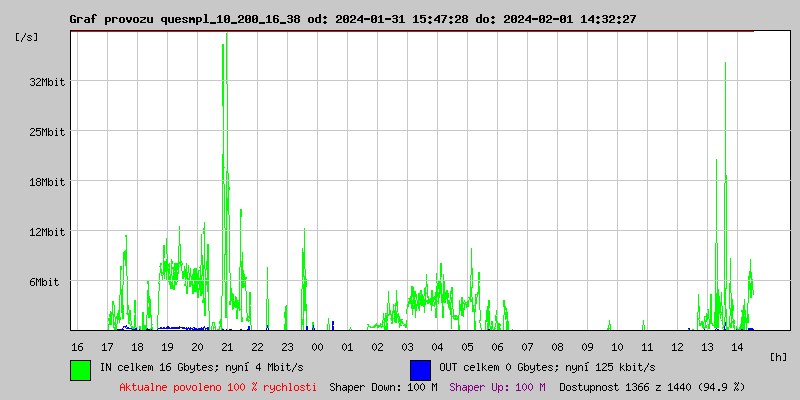
Task: Click the red 'Aktualne povoleno 100 % rychlosti' text
Action: 218,386
